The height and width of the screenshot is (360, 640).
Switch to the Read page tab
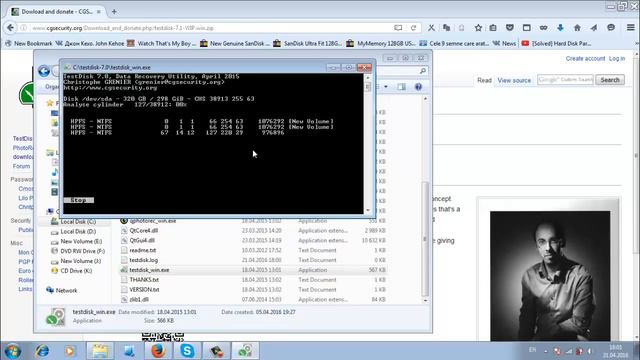tap(484, 80)
